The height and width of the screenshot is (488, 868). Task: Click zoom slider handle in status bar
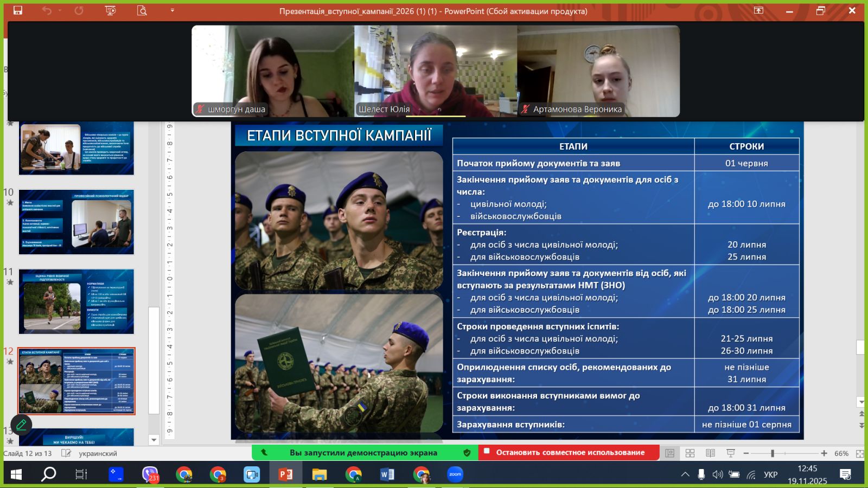pos(772,453)
